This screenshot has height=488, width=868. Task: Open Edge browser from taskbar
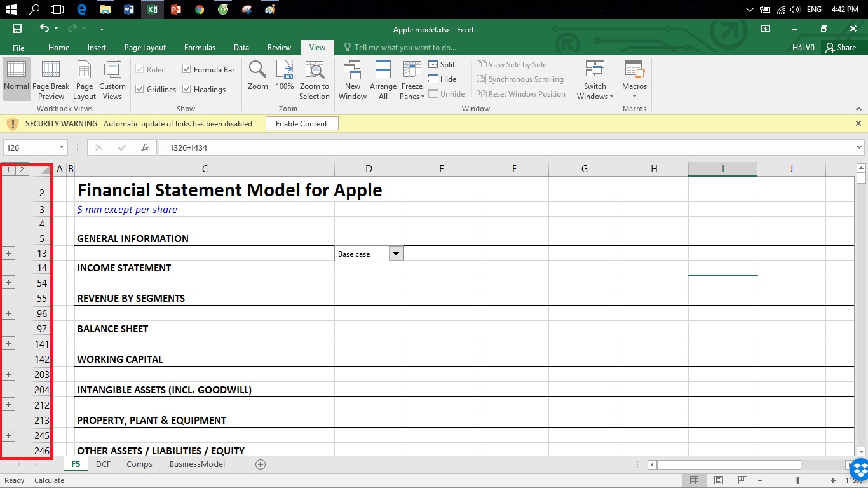click(82, 10)
